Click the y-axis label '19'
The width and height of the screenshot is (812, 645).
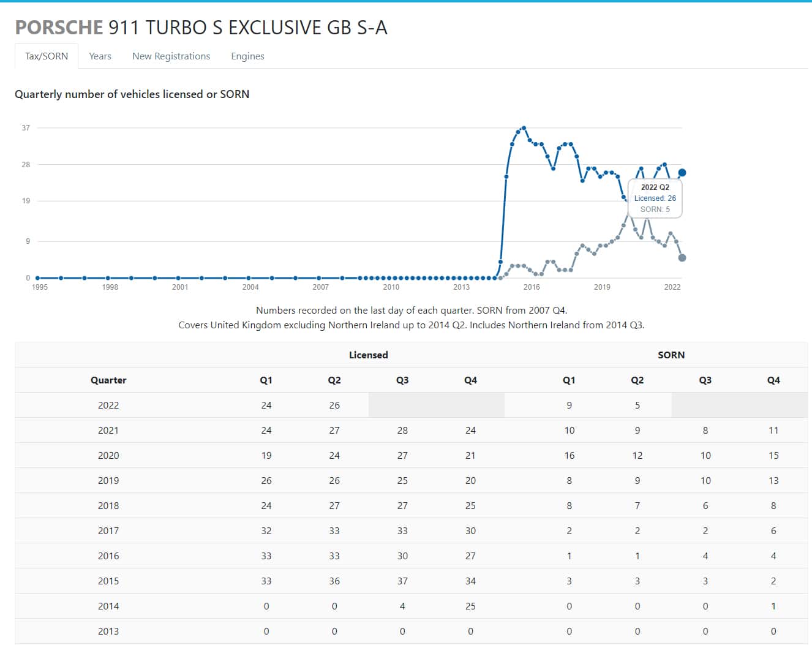click(26, 201)
